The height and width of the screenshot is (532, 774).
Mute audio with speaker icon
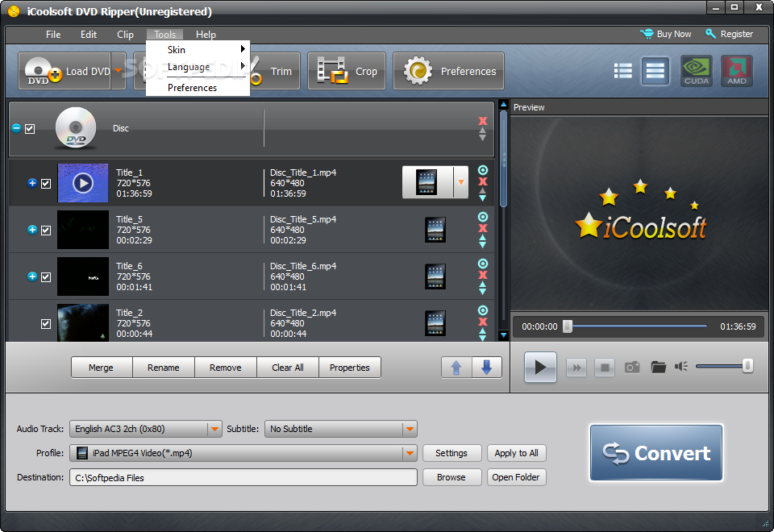tap(681, 366)
